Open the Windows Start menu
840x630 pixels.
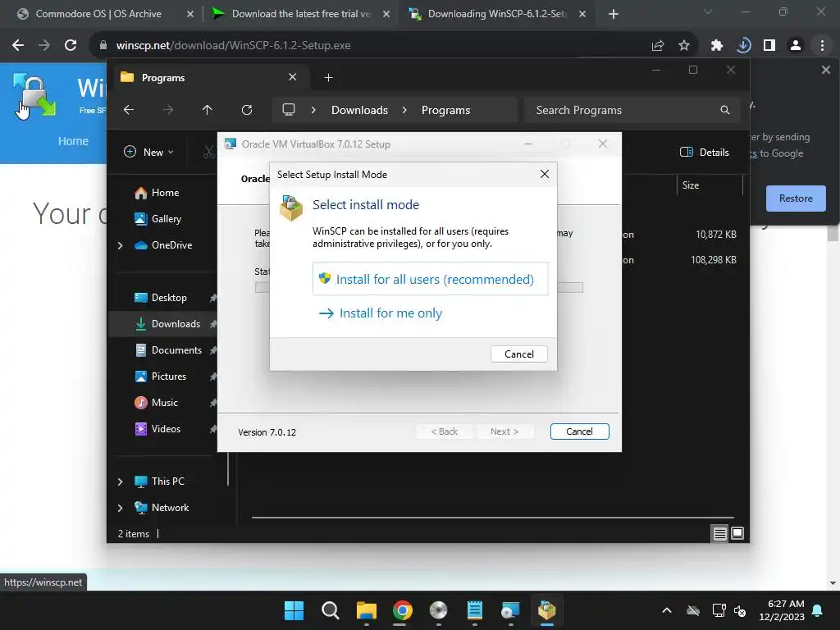click(x=294, y=610)
